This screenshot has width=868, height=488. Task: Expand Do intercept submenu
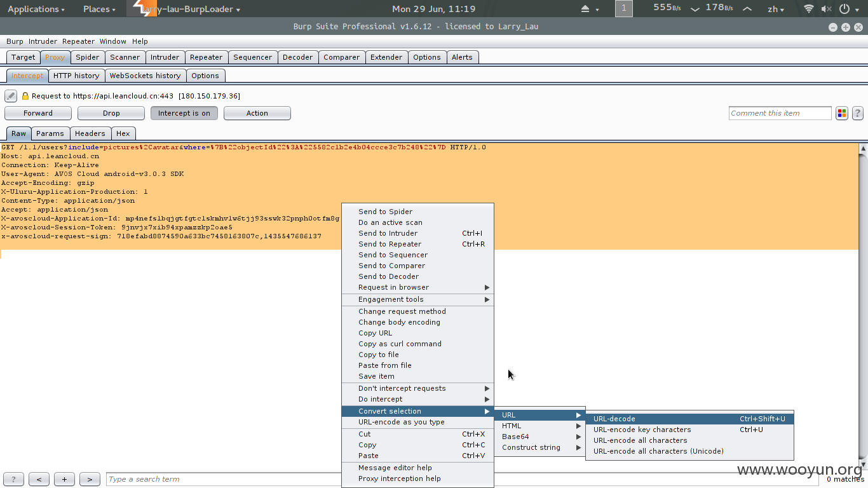417,399
